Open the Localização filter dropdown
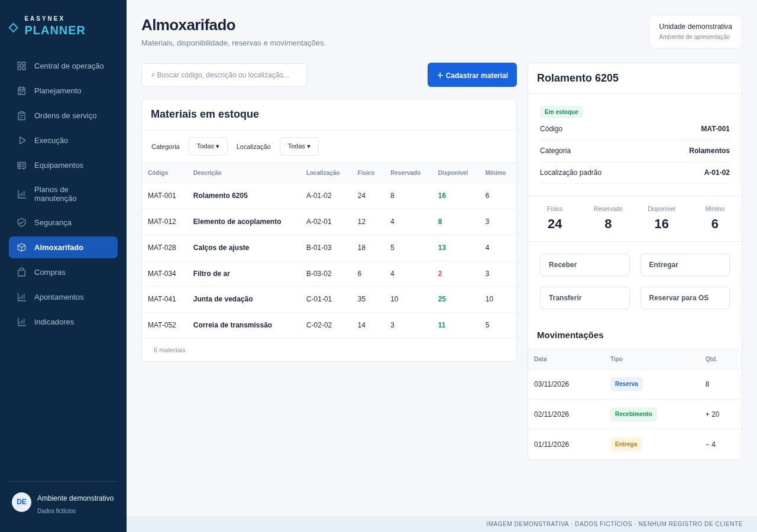 click(299, 146)
